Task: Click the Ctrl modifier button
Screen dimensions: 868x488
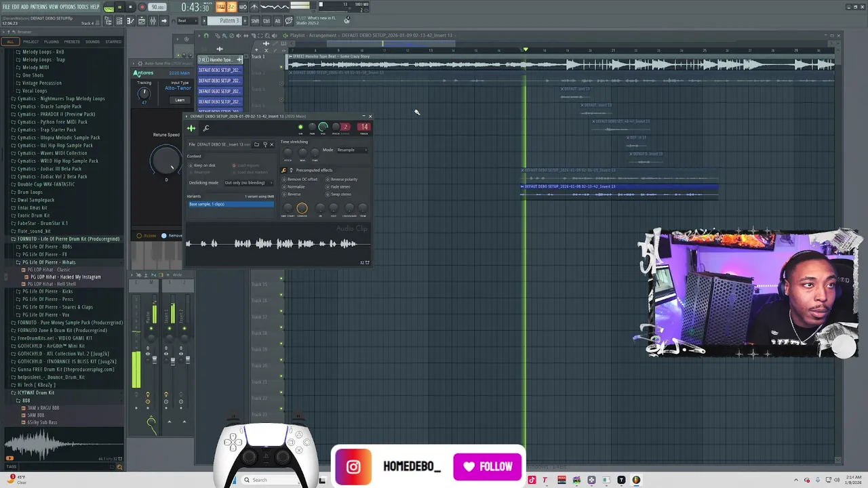Action: [x=267, y=21]
